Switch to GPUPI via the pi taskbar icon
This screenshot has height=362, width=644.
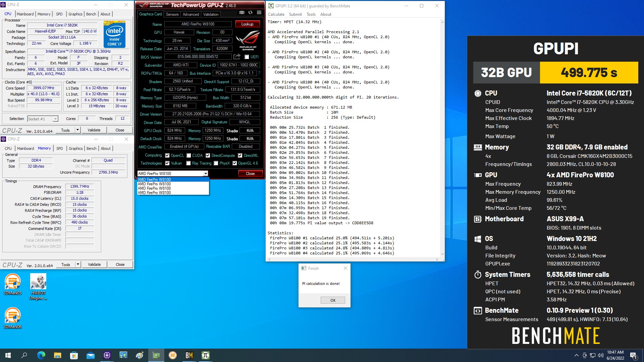tap(205, 355)
